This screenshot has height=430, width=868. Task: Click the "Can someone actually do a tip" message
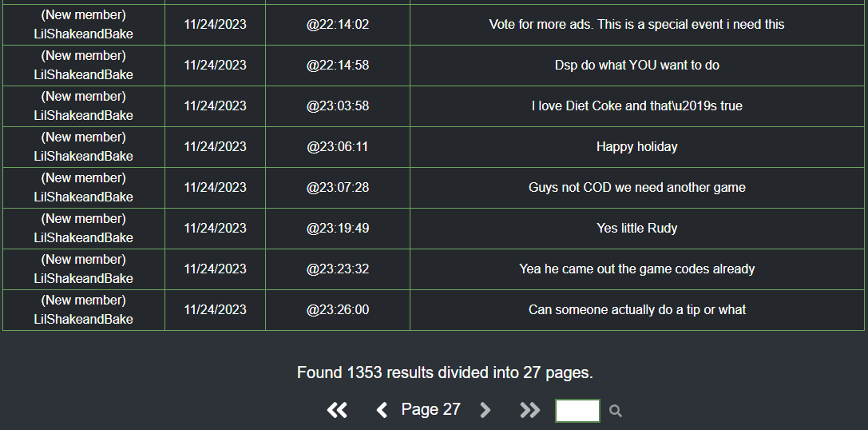[636, 310]
